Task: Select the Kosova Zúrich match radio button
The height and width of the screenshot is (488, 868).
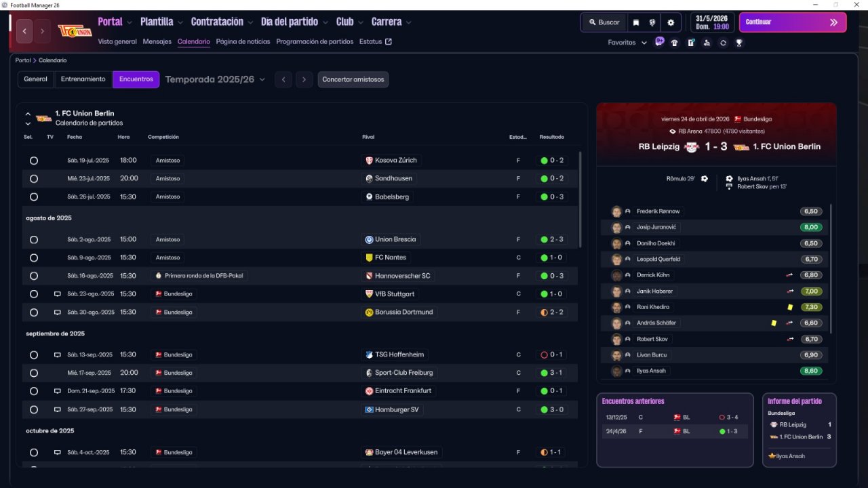Action: click(34, 161)
